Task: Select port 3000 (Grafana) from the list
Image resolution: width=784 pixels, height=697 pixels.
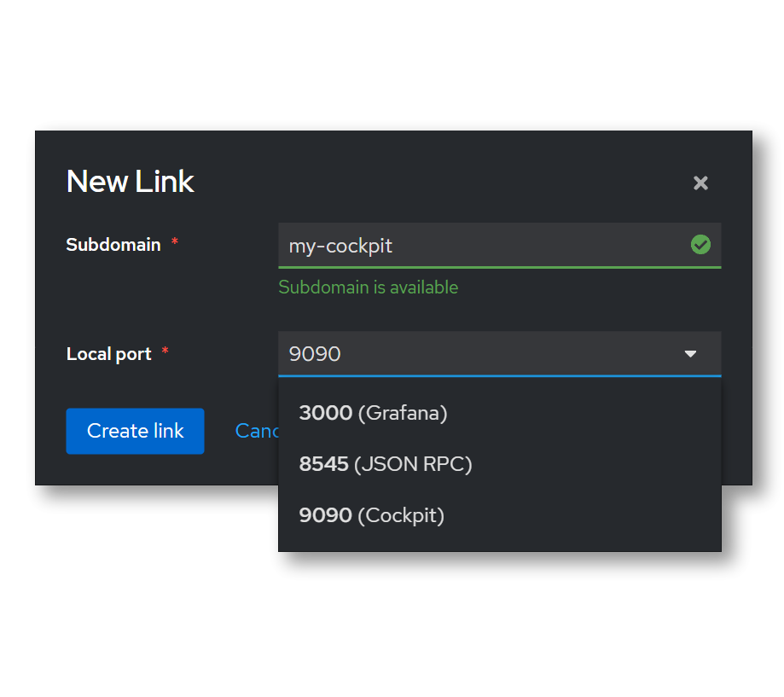Action: point(373,413)
